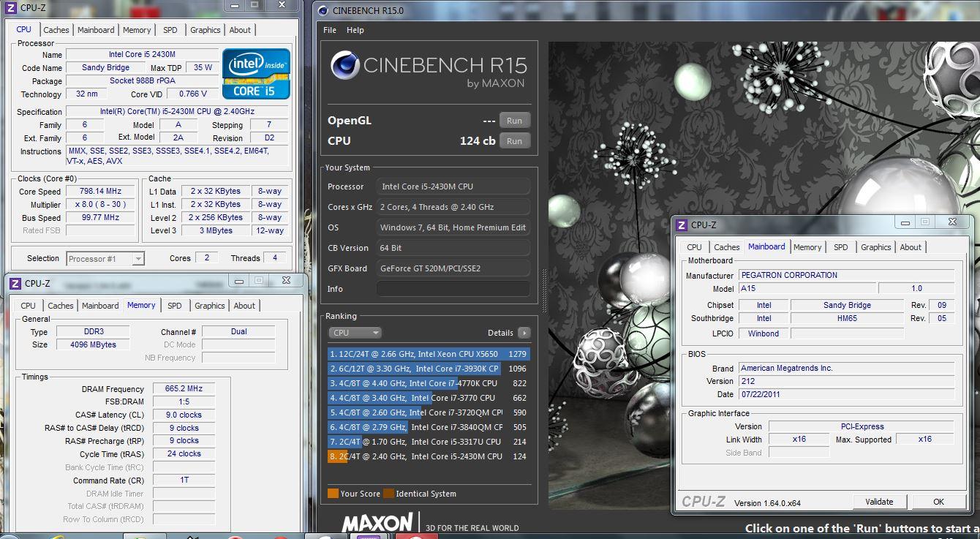Switch to About tab in top-left CPU-Z window

240,30
